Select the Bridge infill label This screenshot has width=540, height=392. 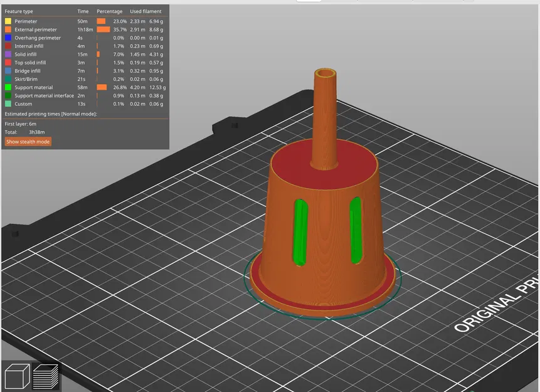point(28,71)
